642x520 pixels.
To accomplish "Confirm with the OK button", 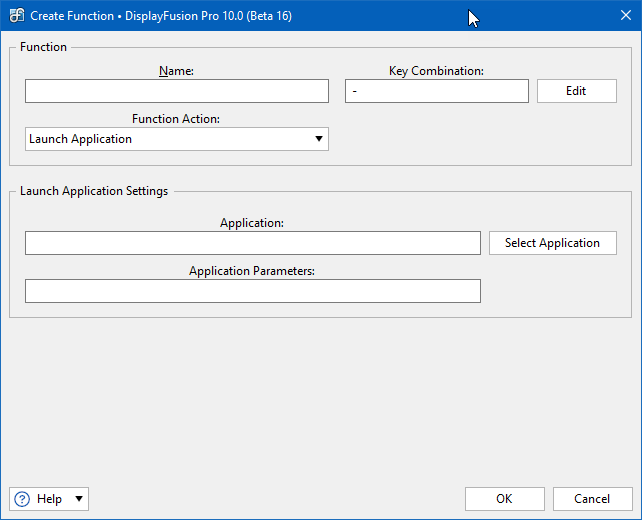I will (x=505, y=499).
